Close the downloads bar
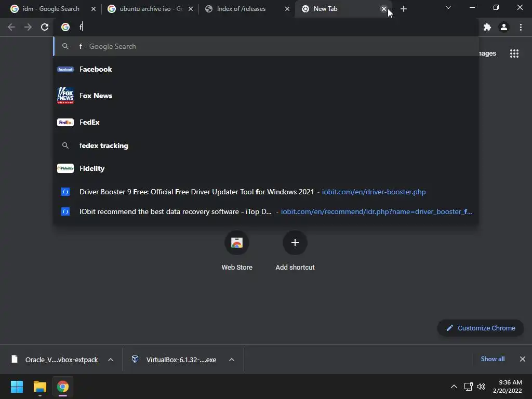Screen dimensions: 532x399 click(523, 359)
